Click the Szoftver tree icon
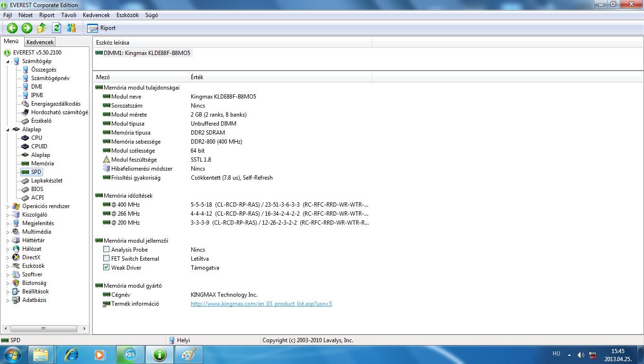The width and height of the screenshot is (644, 364). tap(16, 274)
